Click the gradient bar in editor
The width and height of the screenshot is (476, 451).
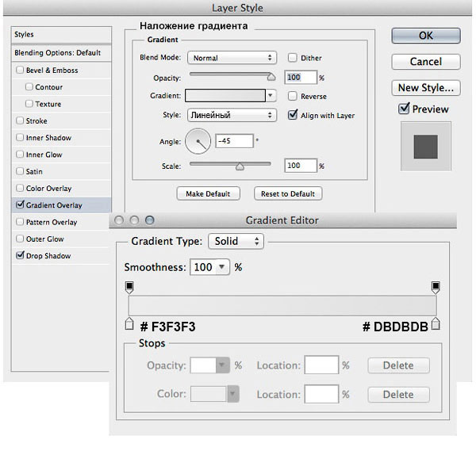click(282, 306)
